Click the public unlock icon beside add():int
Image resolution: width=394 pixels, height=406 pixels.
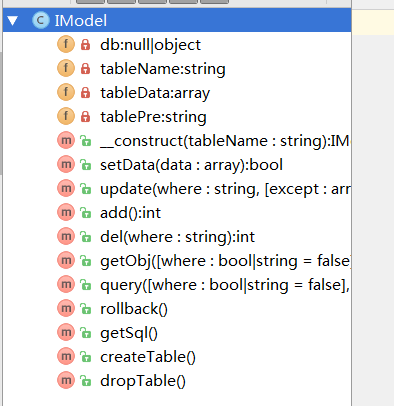click(85, 213)
